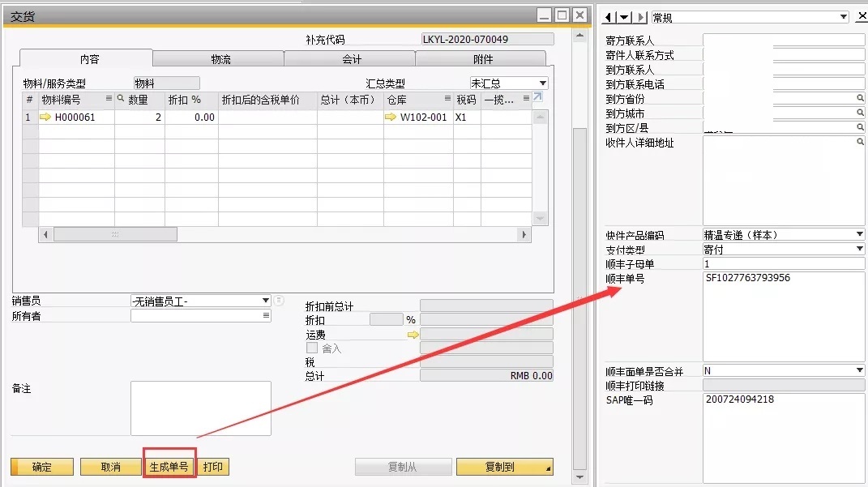
Task: Click the 顺丰打印链接 field
Action: [x=784, y=385]
